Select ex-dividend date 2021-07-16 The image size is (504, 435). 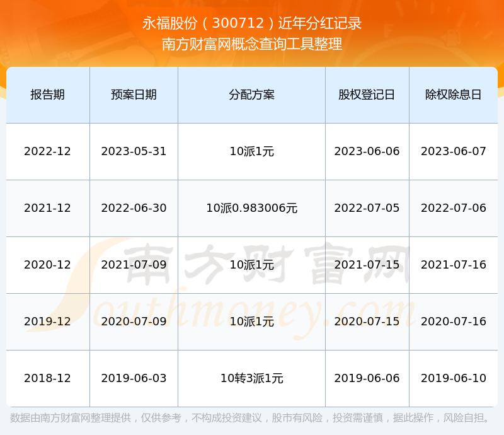(x=453, y=265)
